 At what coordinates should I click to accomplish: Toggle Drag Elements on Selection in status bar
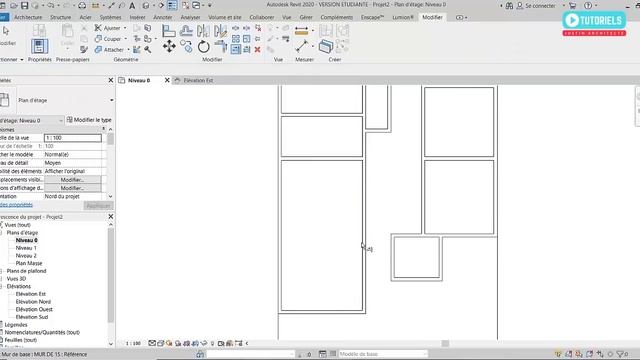click(600, 354)
